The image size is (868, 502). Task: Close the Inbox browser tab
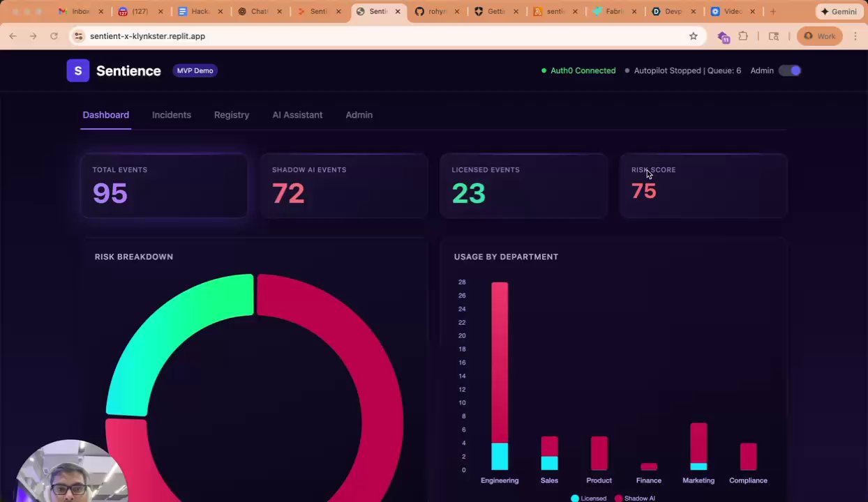click(101, 12)
